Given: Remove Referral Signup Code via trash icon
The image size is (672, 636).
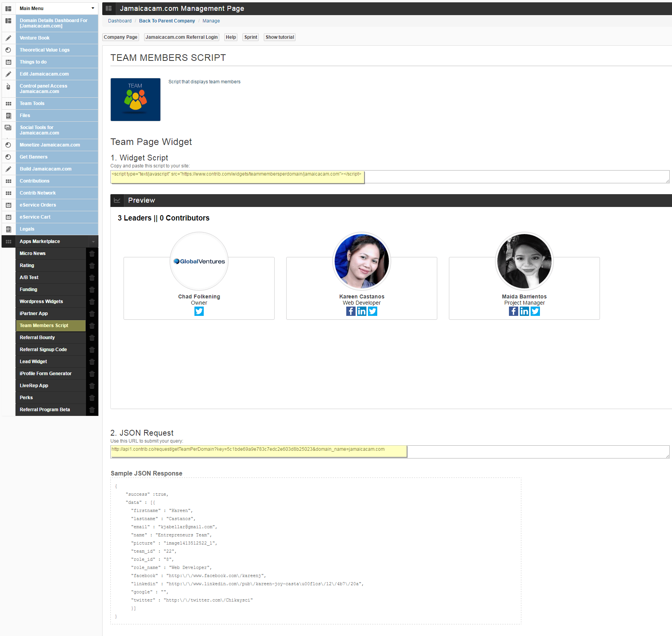Looking at the screenshot, I should [x=92, y=350].
